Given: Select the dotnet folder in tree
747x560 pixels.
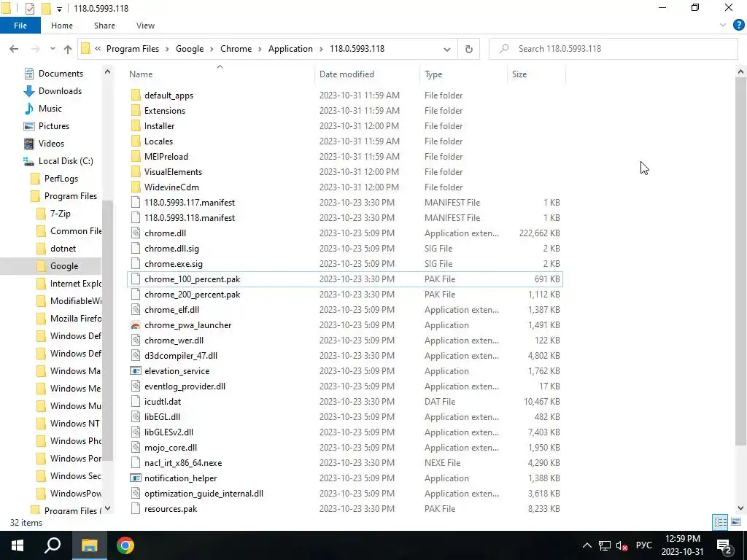Looking at the screenshot, I should [x=63, y=249].
